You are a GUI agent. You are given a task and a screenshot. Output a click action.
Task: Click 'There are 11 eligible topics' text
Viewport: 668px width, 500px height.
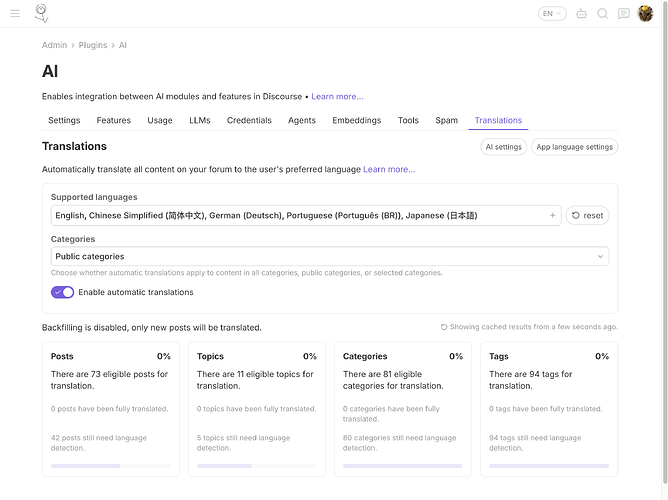tap(255, 380)
